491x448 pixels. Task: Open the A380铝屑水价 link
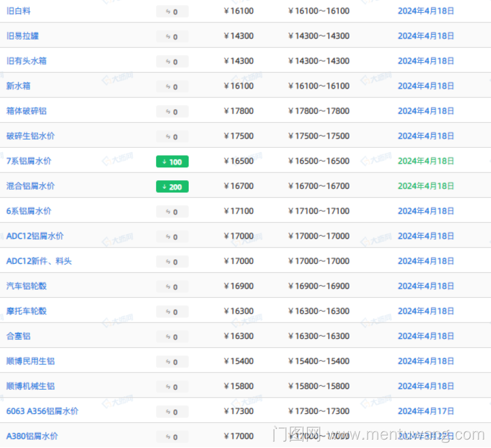(x=32, y=436)
